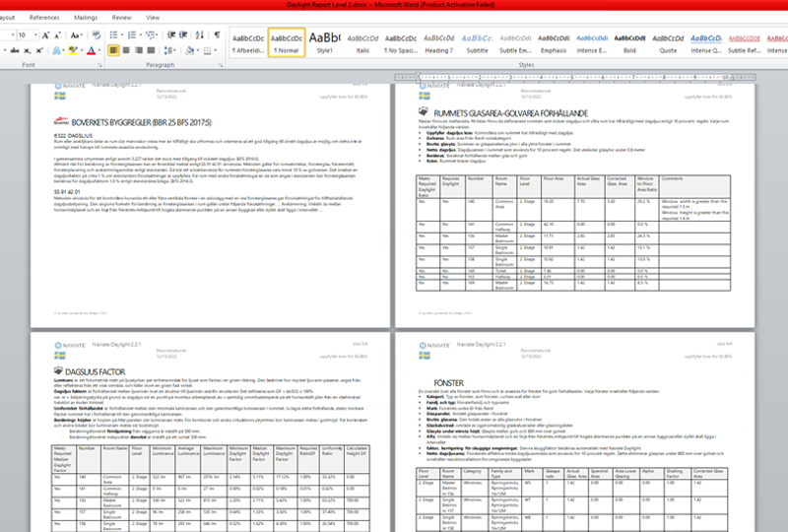The image size is (788, 532).
Task: Click the Grow Font icon
Action: point(45,35)
